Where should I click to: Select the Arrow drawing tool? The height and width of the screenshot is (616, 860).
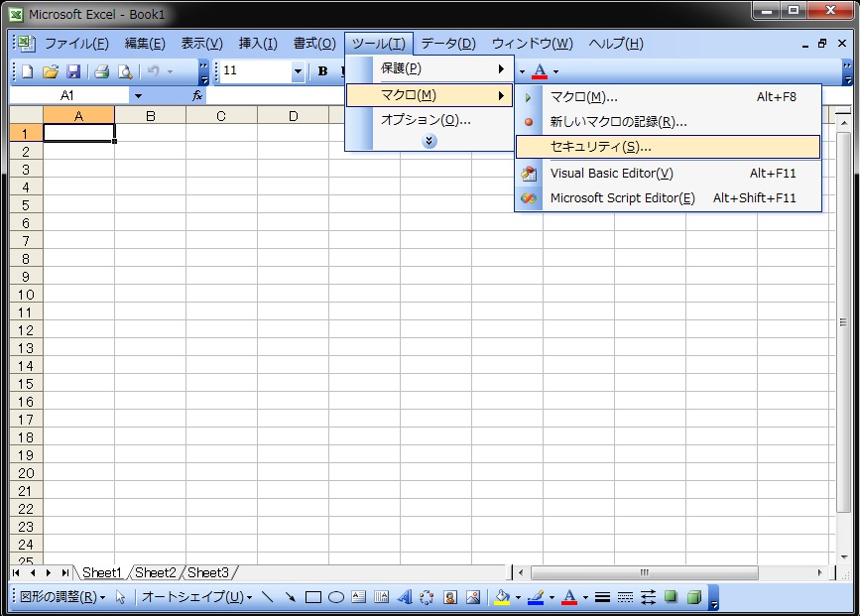[x=291, y=597]
